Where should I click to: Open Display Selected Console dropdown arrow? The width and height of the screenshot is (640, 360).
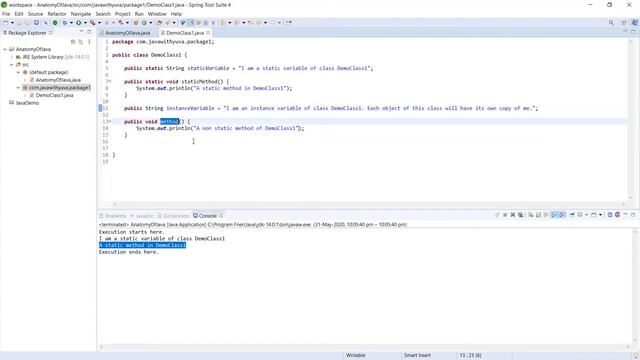pyautogui.click(x=587, y=215)
